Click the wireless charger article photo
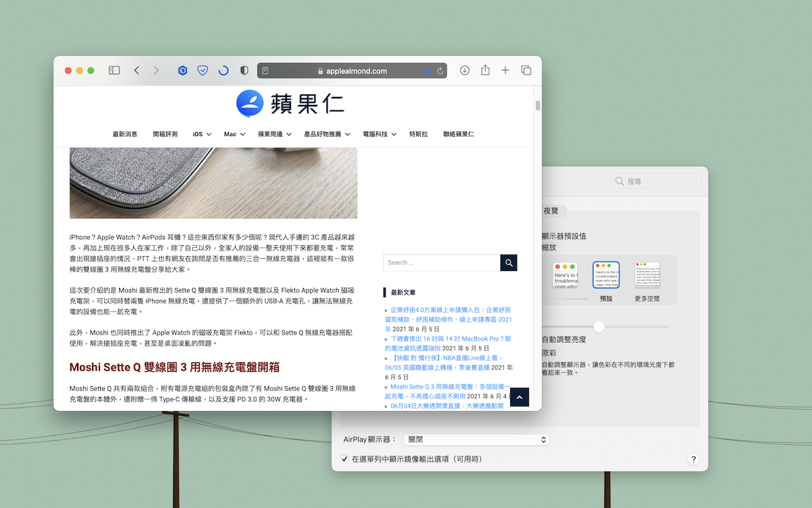This screenshot has width=812, height=508. click(213, 183)
